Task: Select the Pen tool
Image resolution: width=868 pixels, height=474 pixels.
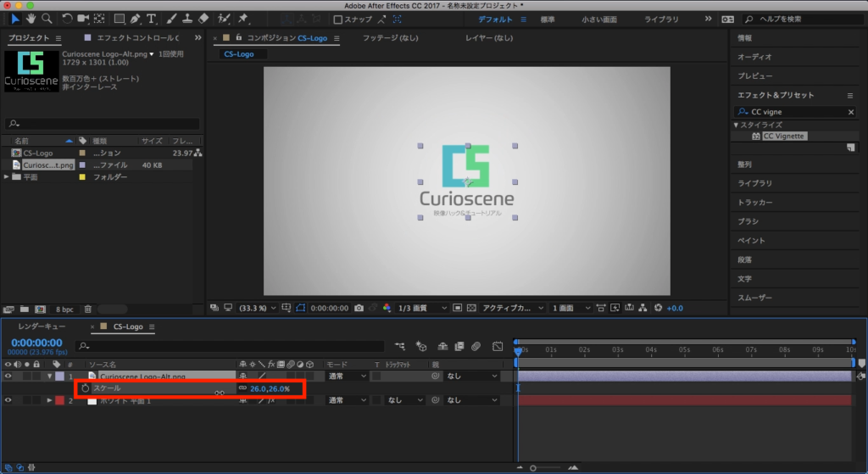Action: pos(135,18)
